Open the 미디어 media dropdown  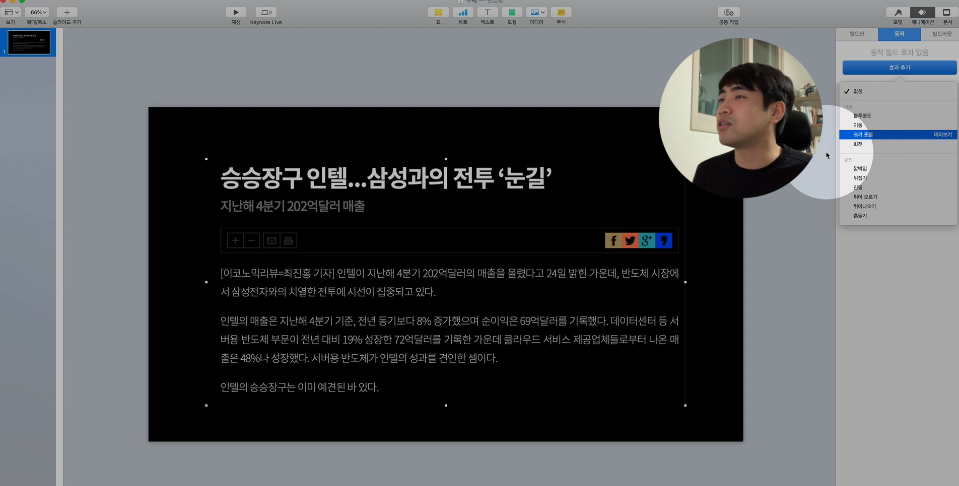[536, 12]
